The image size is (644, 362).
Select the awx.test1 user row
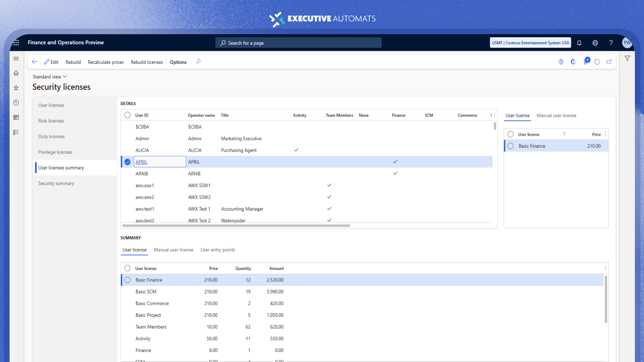tap(306, 209)
